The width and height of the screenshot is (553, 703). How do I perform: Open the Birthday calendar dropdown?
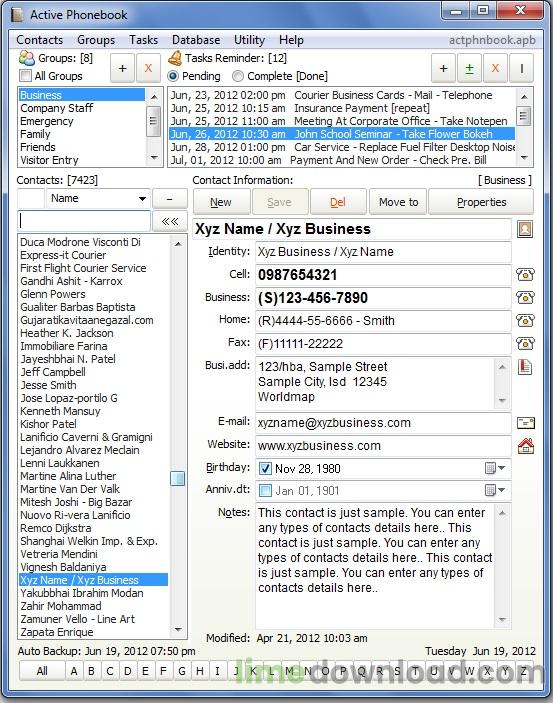pyautogui.click(x=496, y=468)
